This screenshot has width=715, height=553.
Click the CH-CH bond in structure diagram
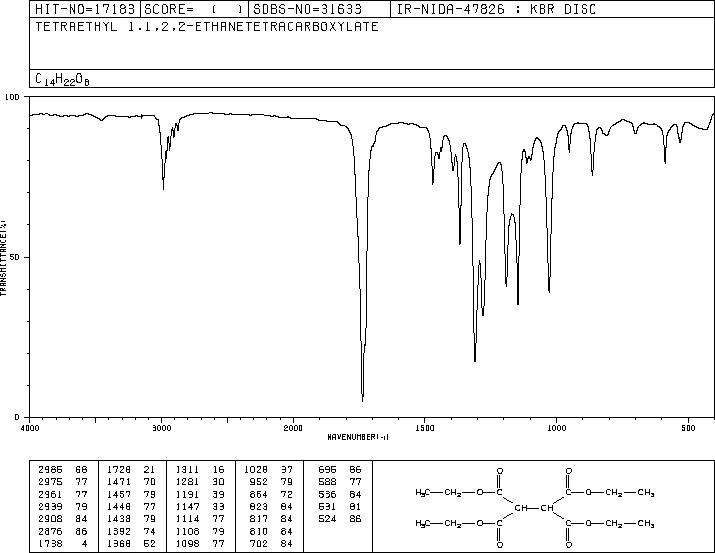point(534,508)
